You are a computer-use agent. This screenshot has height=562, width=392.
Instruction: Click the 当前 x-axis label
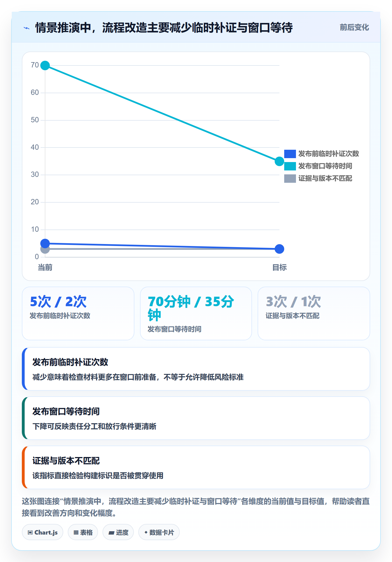coord(45,268)
